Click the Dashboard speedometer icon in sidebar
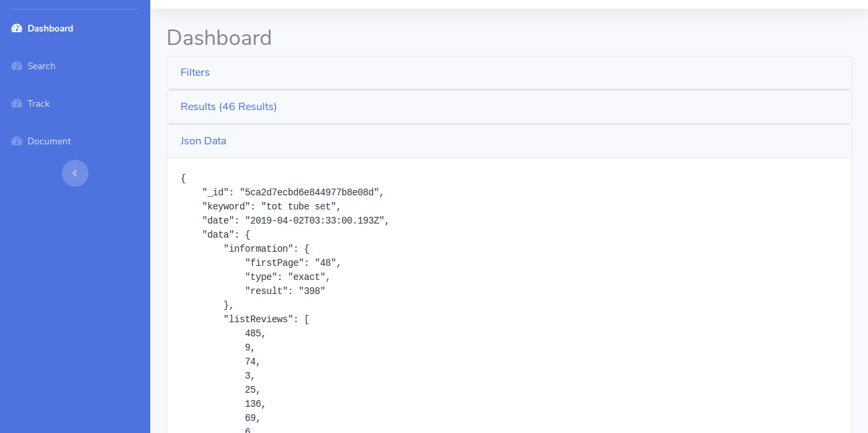 [x=15, y=28]
